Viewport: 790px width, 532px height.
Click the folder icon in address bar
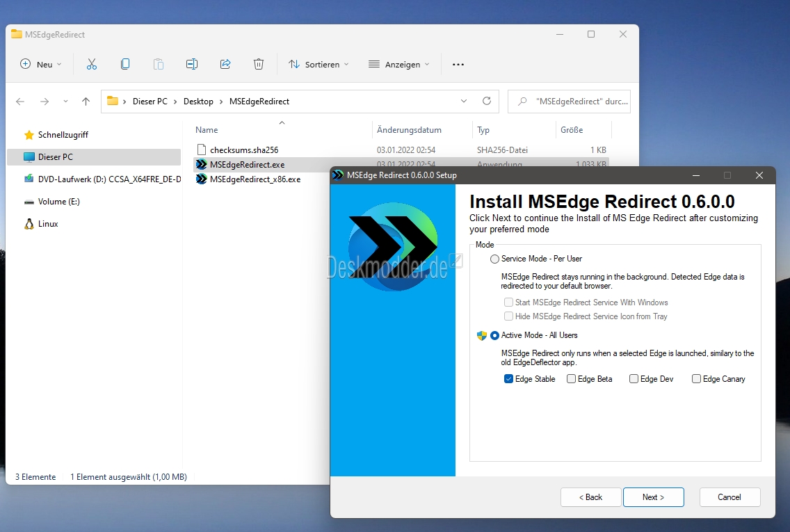[113, 101]
